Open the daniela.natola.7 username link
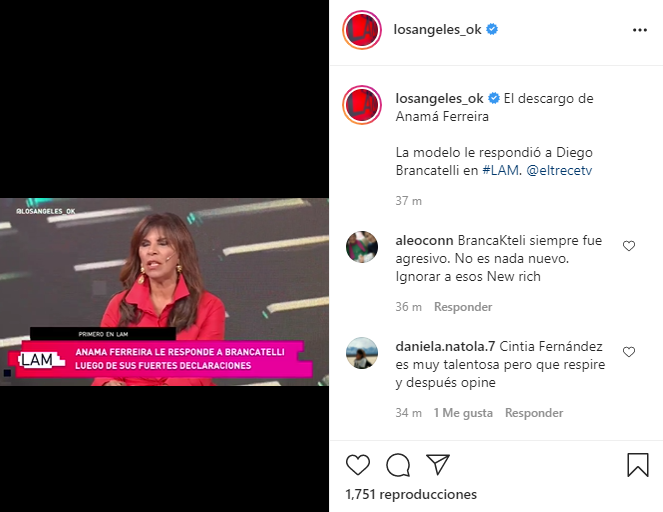Image resolution: width=663 pixels, height=512 pixels. [x=445, y=347]
